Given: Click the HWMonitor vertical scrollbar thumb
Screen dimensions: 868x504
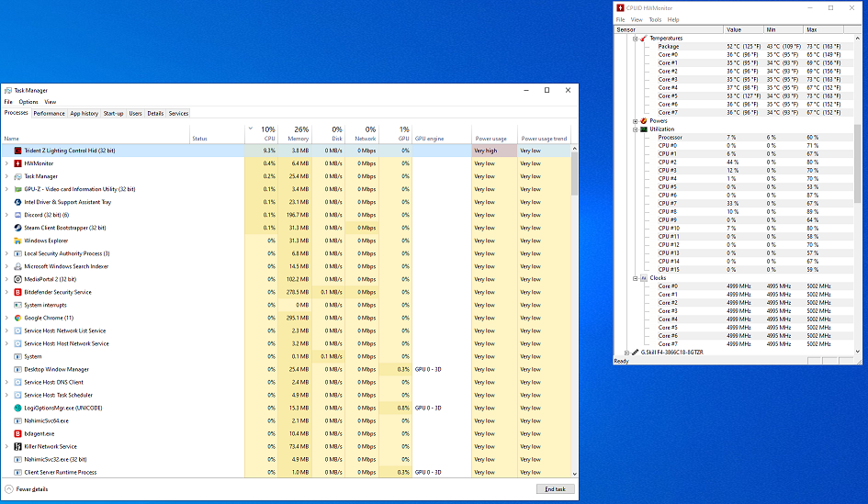Looking at the screenshot, I should 858,163.
